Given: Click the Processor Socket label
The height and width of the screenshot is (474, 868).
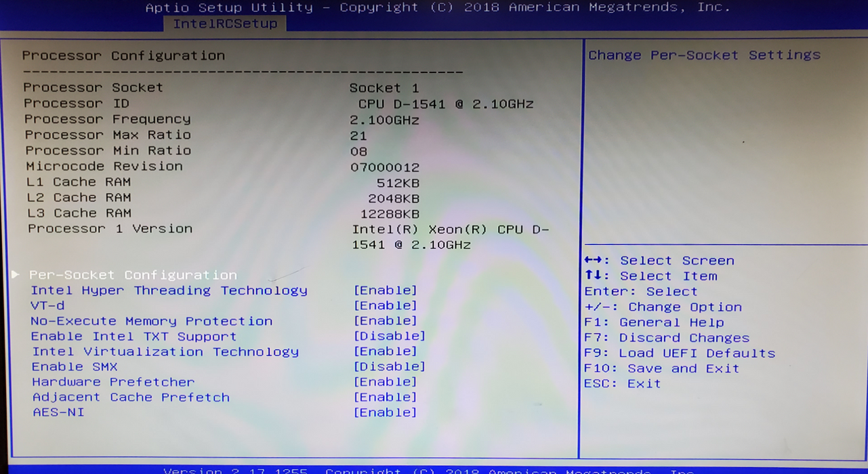Looking at the screenshot, I should coord(93,87).
